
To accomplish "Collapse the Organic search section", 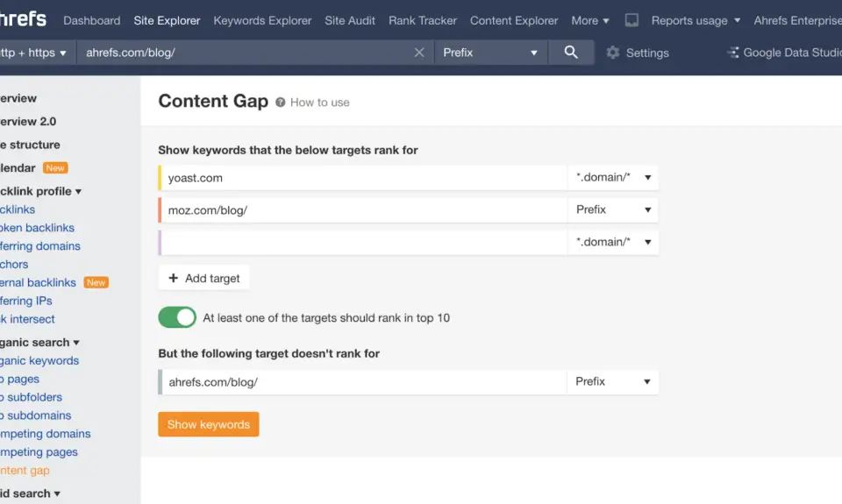I will pos(39,343).
